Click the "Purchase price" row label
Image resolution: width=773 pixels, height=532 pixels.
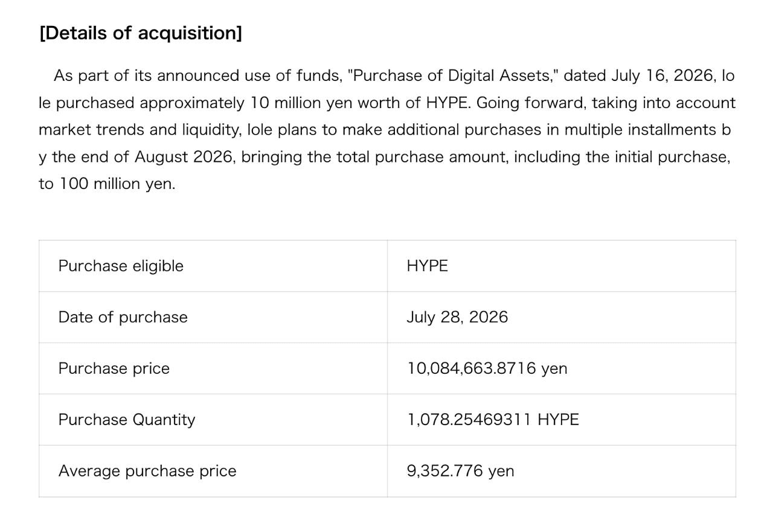[114, 368]
